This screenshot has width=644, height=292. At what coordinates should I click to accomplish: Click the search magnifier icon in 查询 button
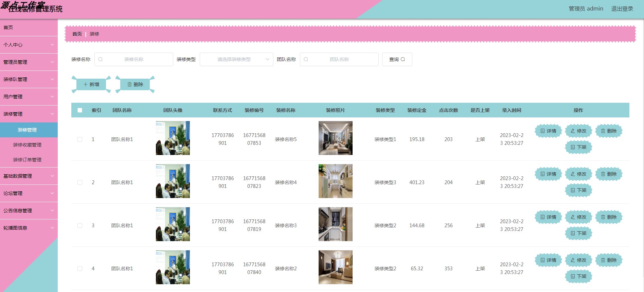pos(403,59)
